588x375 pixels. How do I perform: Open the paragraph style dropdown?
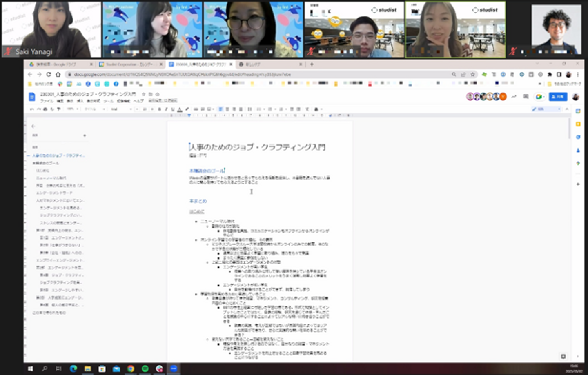94,109
